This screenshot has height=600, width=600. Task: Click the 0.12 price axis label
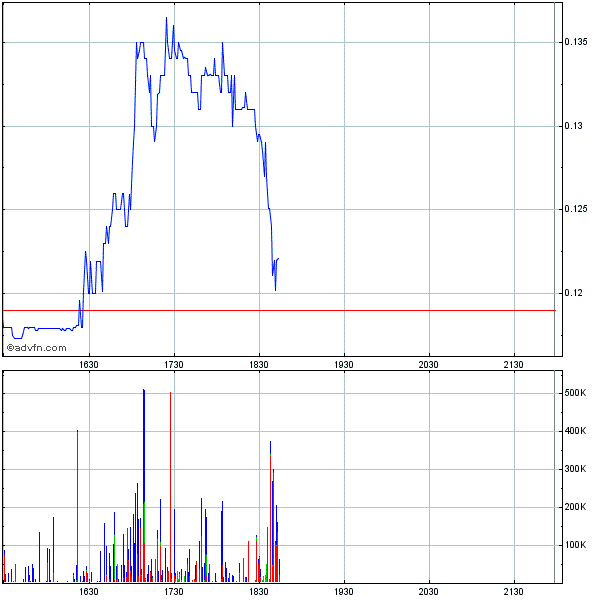(x=573, y=293)
